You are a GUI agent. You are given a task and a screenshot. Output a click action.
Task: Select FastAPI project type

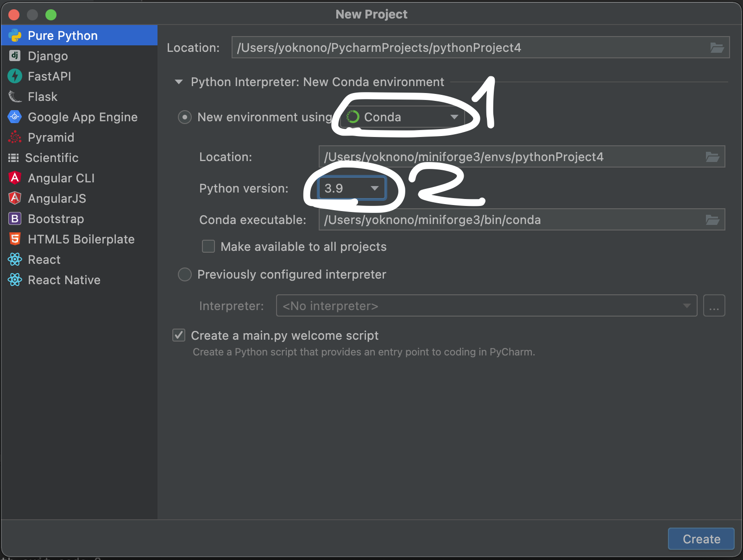point(79,76)
